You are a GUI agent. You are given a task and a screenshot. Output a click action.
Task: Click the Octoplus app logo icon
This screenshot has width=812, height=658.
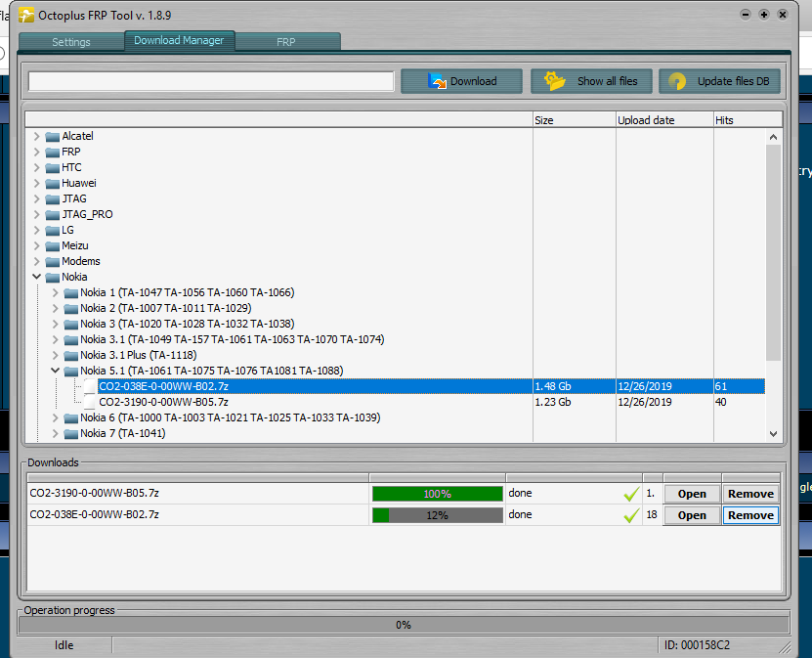pos(25,15)
